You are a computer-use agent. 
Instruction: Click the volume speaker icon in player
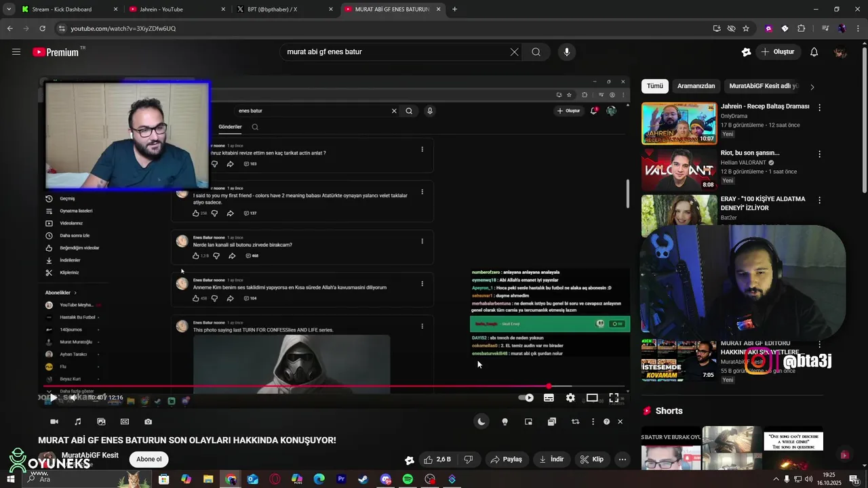coord(73,398)
